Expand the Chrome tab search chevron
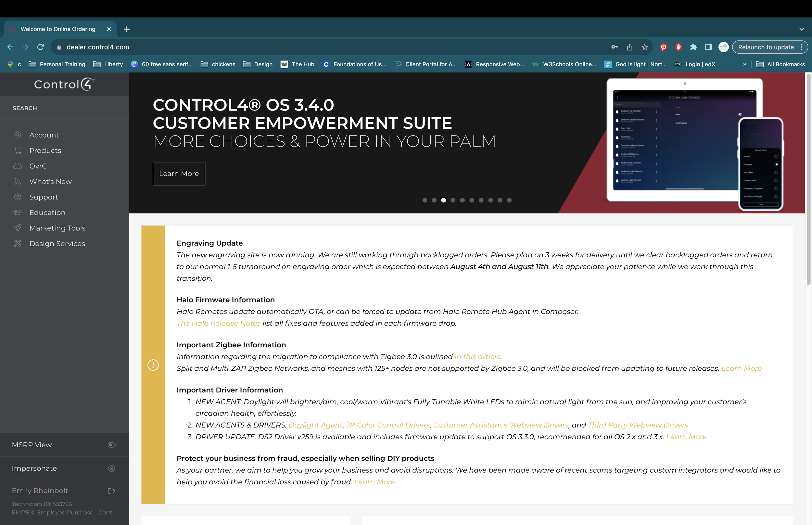 (801, 29)
